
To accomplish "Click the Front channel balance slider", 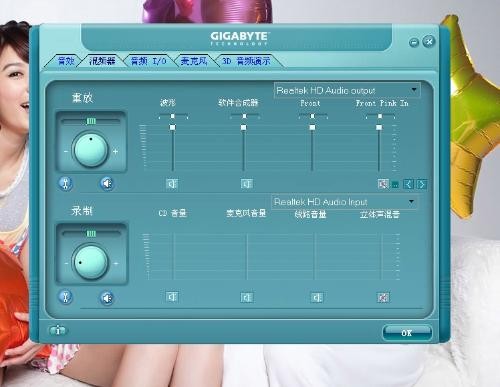I will (313, 116).
